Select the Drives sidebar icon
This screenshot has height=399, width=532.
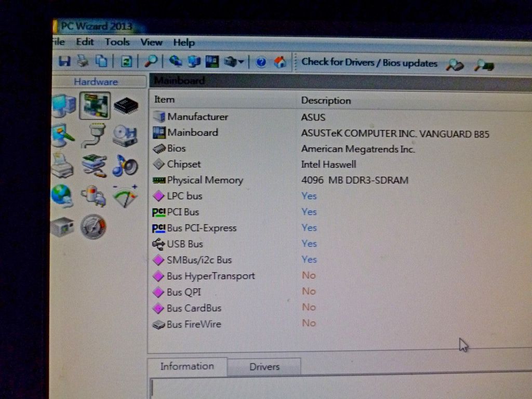125,136
